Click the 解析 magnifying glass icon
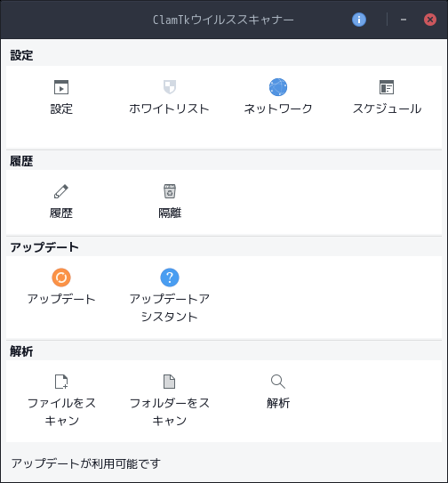The width and height of the screenshot is (448, 483). [278, 382]
